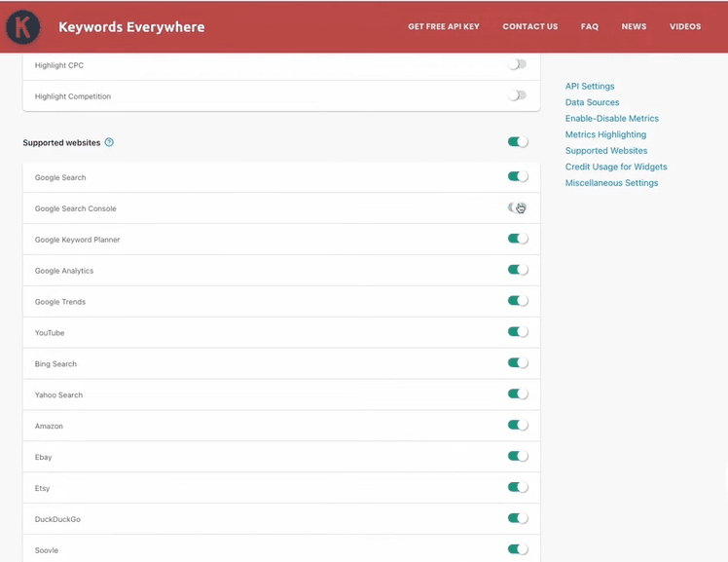The width and height of the screenshot is (728, 562).
Task: Switch off the Soovle toggle
Action: click(518, 550)
